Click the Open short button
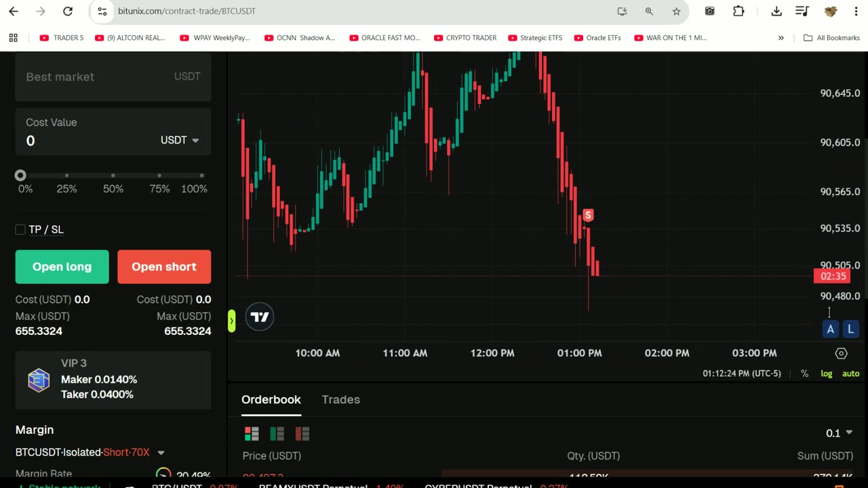The height and width of the screenshot is (488, 868). [x=164, y=266]
